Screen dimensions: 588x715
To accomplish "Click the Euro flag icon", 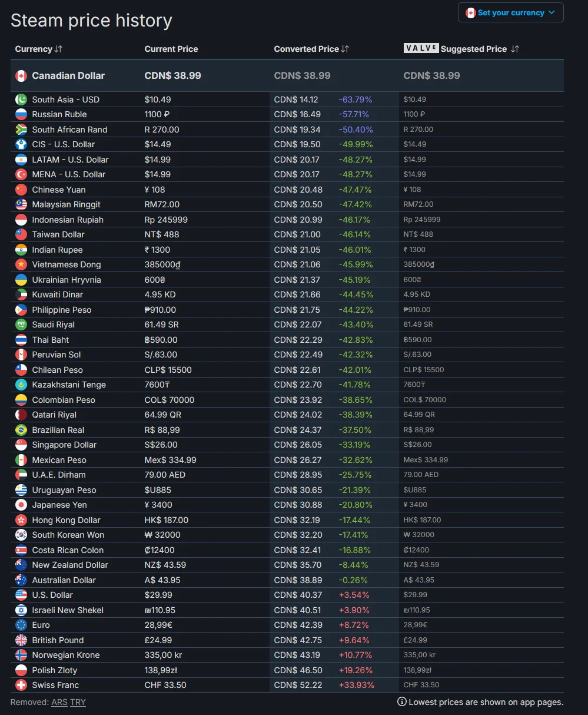I will pyautogui.click(x=21, y=625).
